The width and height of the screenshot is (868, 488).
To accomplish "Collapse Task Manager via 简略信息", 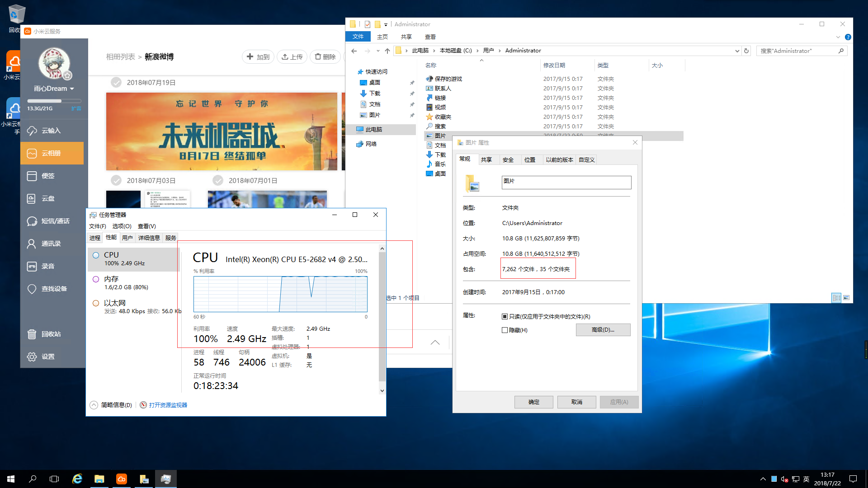I will click(x=111, y=405).
